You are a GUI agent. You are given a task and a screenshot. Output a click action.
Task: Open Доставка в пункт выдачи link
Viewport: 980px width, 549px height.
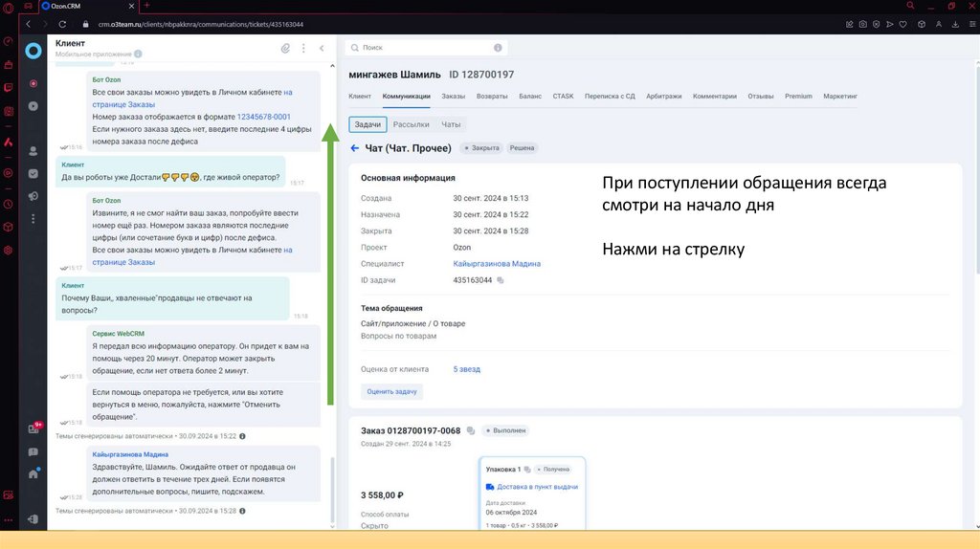(537, 487)
